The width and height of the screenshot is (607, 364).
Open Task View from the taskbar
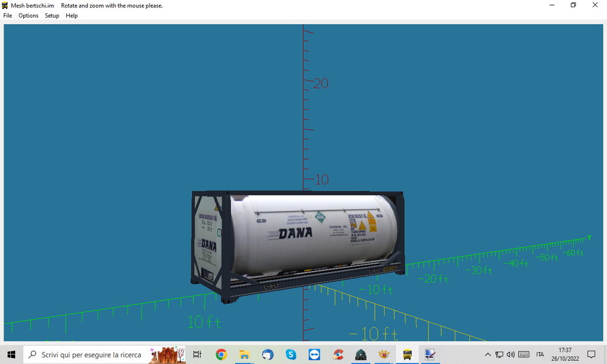click(x=197, y=354)
